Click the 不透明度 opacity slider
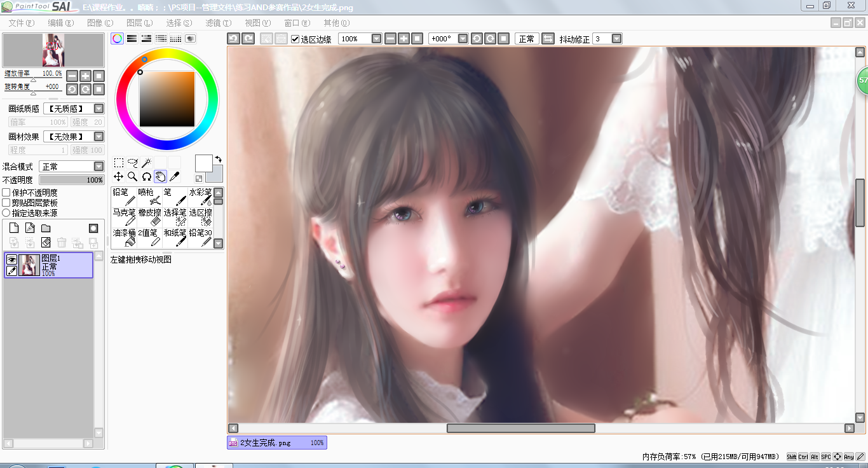The height and width of the screenshot is (468, 868). click(x=72, y=180)
